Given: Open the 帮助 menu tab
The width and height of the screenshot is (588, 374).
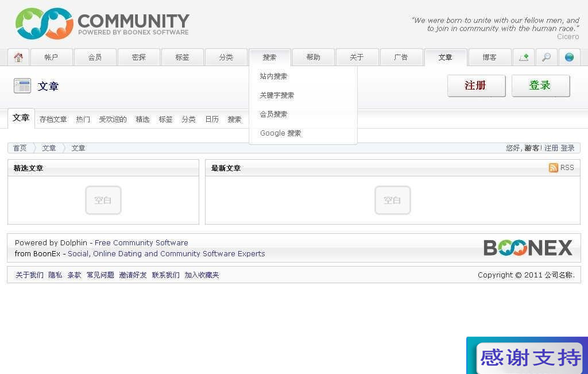Looking at the screenshot, I should (x=313, y=57).
